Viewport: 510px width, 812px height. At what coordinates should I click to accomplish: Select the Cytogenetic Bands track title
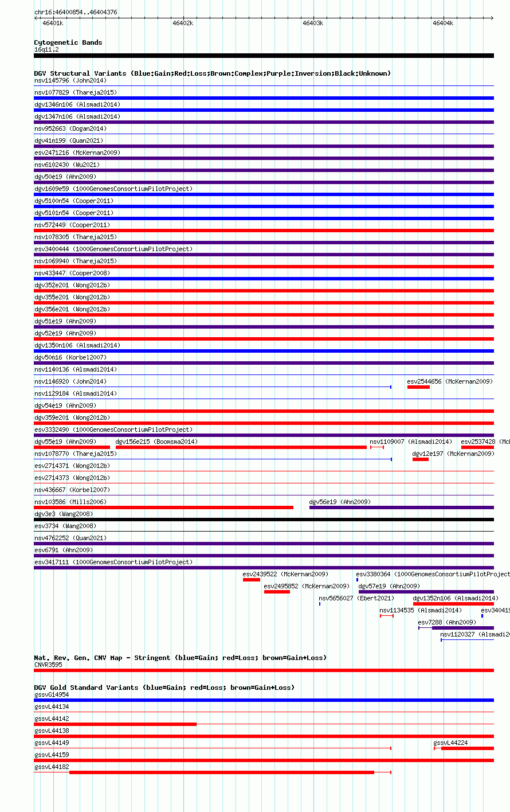click(x=68, y=42)
